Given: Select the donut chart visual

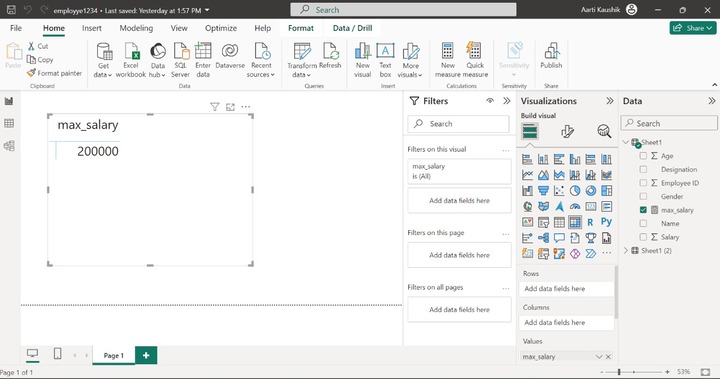Looking at the screenshot, I should (x=591, y=191).
